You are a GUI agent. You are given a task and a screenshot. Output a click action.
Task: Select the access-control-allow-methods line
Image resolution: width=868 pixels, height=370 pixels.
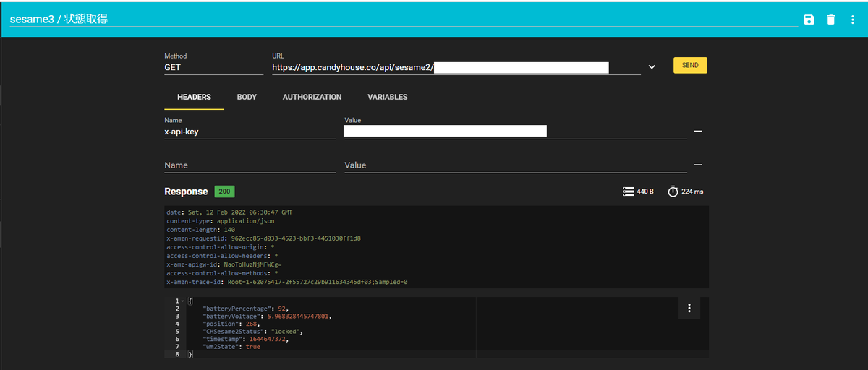(x=222, y=273)
